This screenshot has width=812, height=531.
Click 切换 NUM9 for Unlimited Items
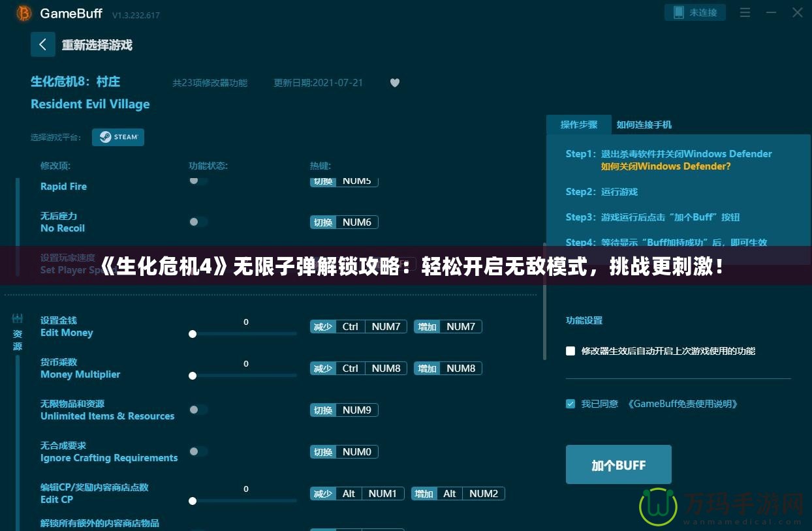[x=344, y=410]
